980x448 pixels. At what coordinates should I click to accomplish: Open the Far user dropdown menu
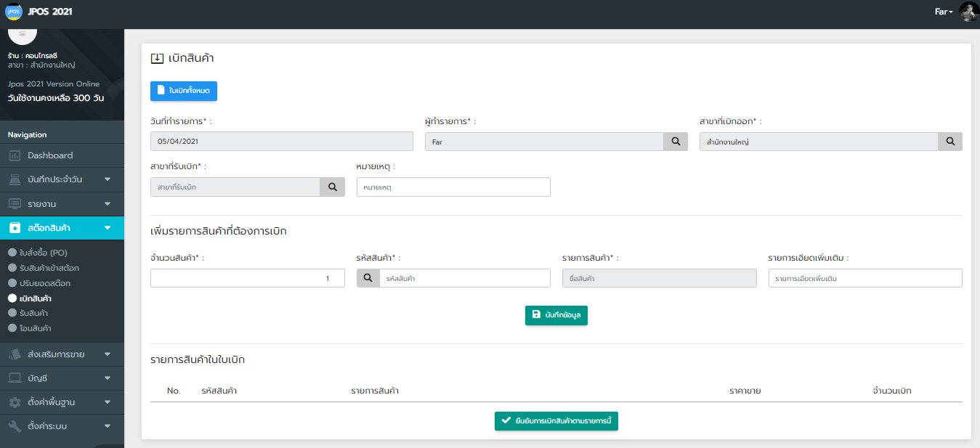coord(944,12)
